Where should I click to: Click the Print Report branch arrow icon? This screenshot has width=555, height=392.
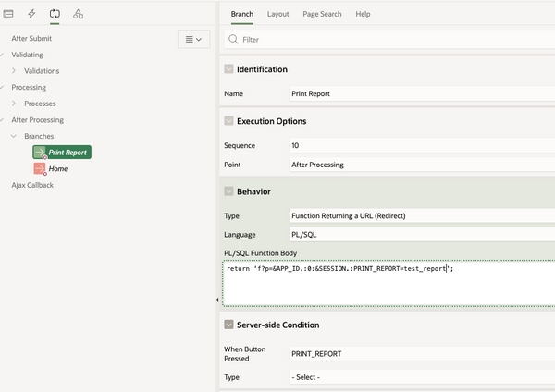pos(40,153)
